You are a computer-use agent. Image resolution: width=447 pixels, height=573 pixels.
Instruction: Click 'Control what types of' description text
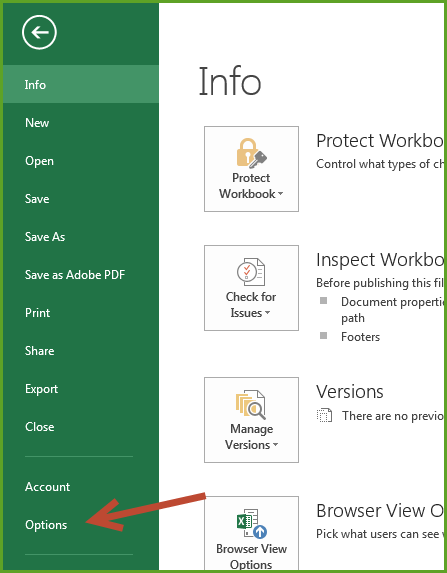(x=380, y=164)
